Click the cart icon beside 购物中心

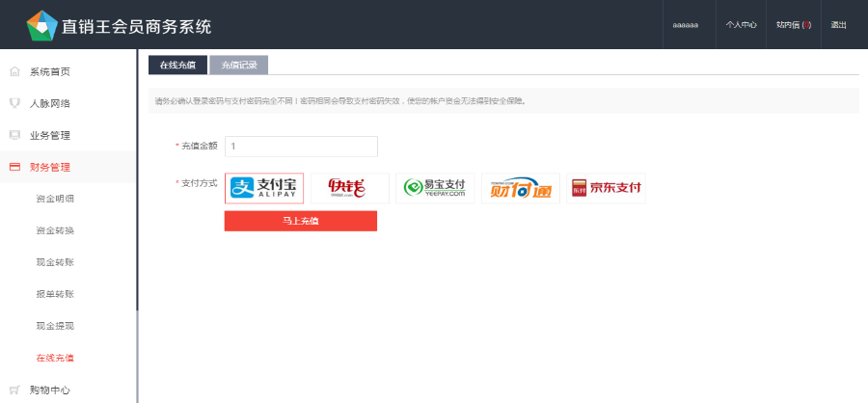coord(14,390)
